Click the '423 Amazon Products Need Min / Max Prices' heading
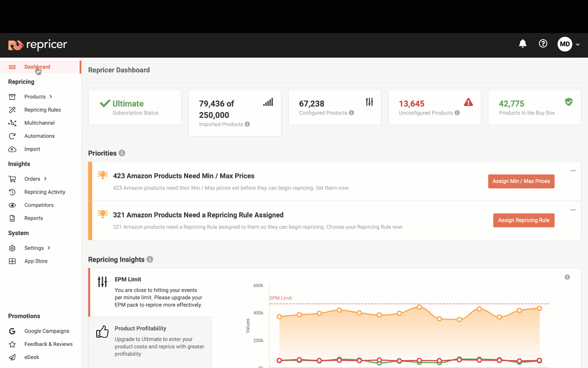 (x=184, y=176)
